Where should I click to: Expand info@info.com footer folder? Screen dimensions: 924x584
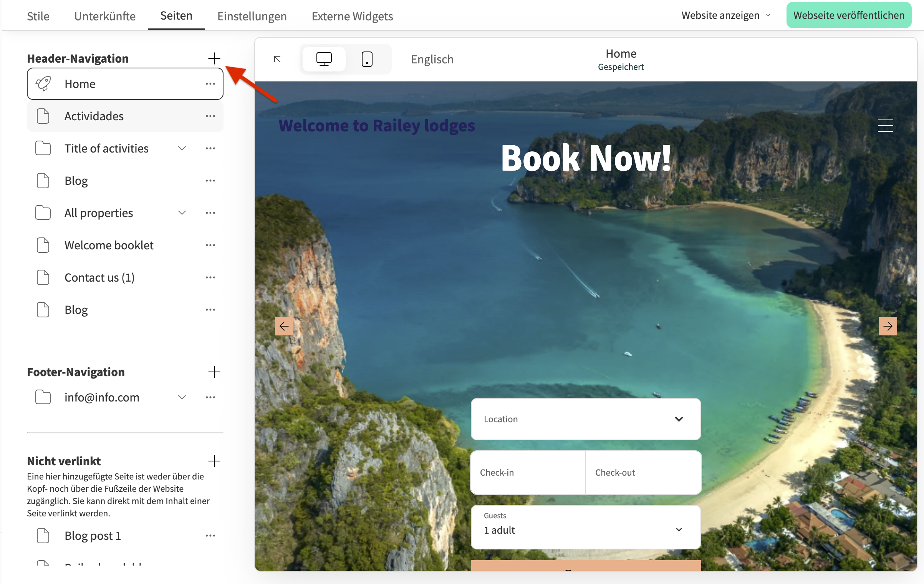click(x=182, y=397)
